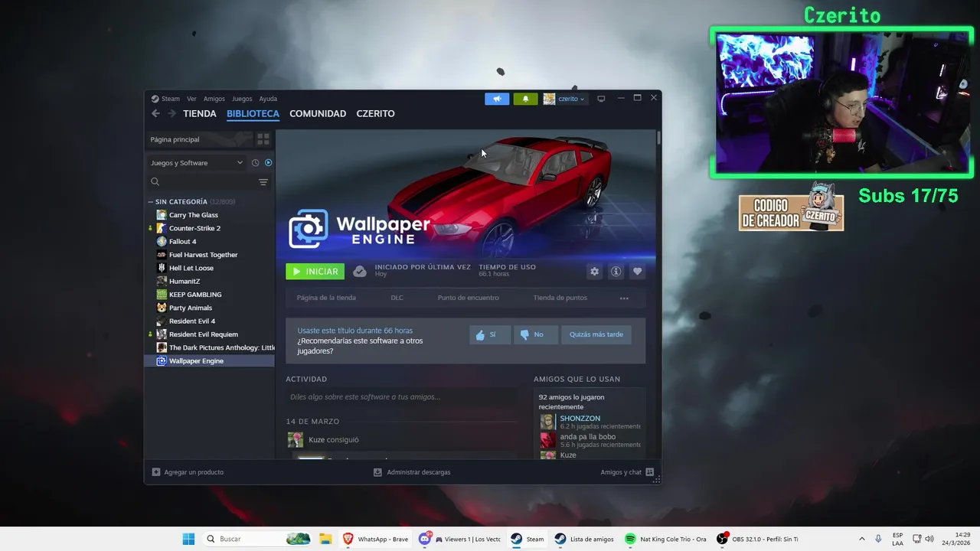980x551 pixels.
Task: Click the download manager icon
Action: click(377, 472)
